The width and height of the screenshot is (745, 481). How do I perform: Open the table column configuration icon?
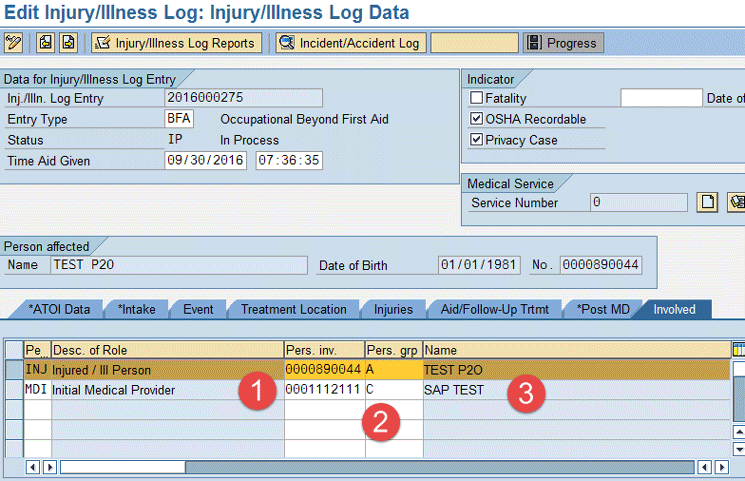(x=738, y=349)
